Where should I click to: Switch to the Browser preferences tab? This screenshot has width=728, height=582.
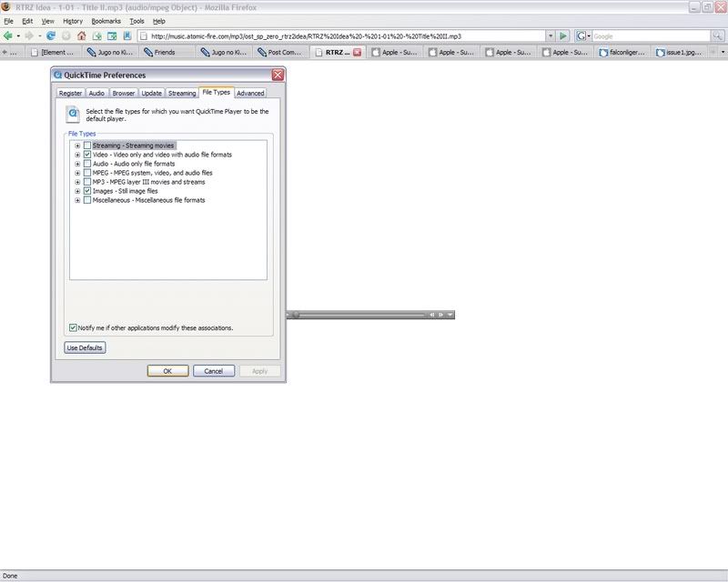[124, 93]
